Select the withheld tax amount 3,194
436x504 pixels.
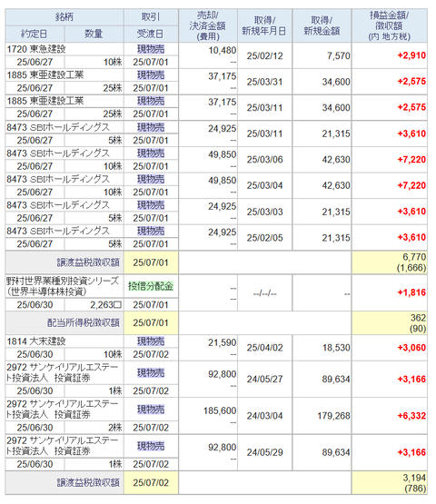click(414, 478)
